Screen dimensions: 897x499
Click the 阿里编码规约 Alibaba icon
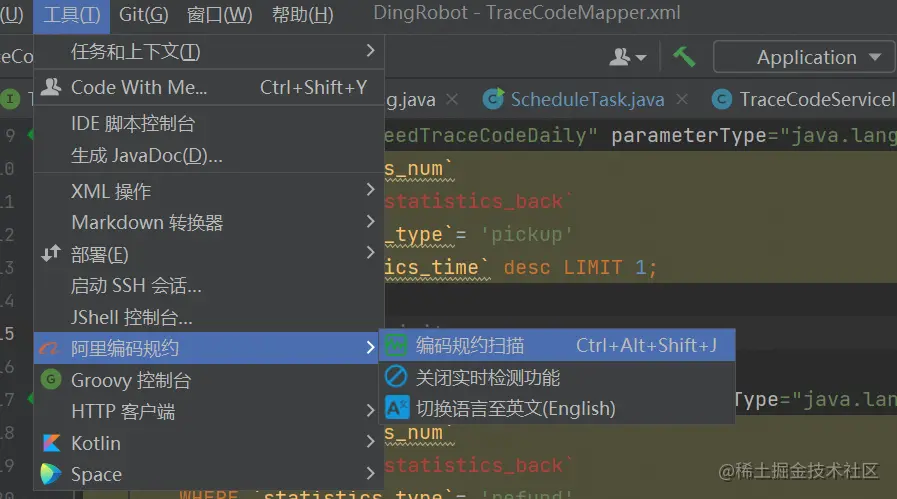(x=49, y=348)
